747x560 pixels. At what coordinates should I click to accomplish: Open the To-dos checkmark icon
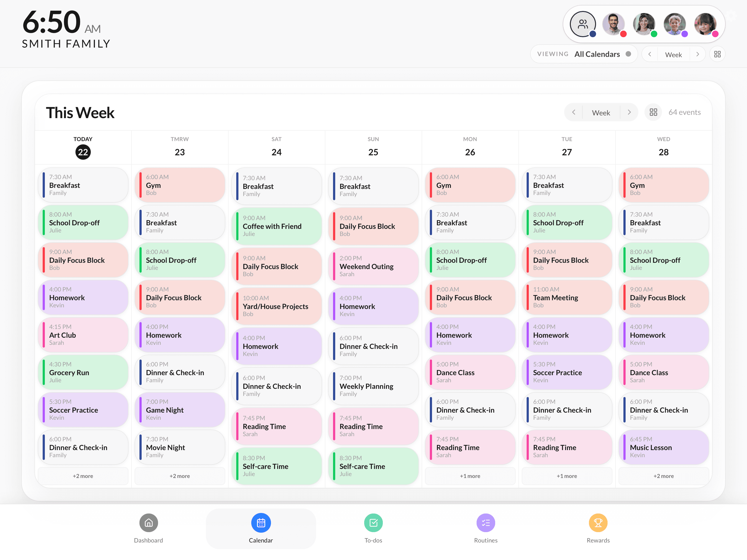pyautogui.click(x=373, y=523)
